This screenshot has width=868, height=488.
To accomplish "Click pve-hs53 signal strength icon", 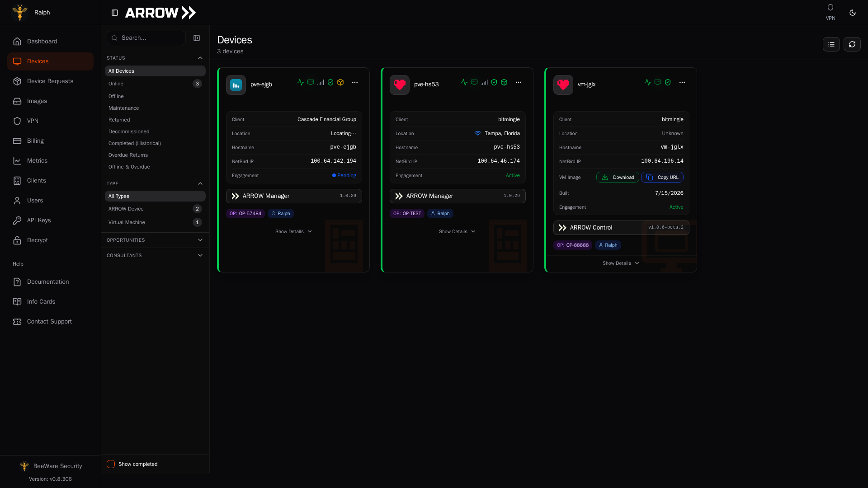I will coord(484,82).
